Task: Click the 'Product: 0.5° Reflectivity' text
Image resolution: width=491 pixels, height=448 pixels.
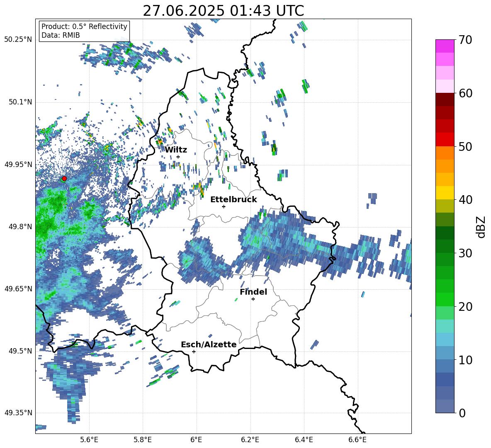Action: (x=84, y=27)
